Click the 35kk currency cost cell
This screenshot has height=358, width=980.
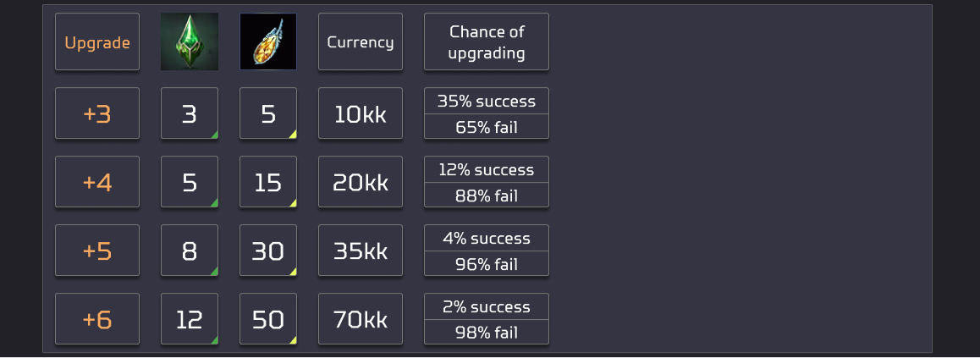361,251
